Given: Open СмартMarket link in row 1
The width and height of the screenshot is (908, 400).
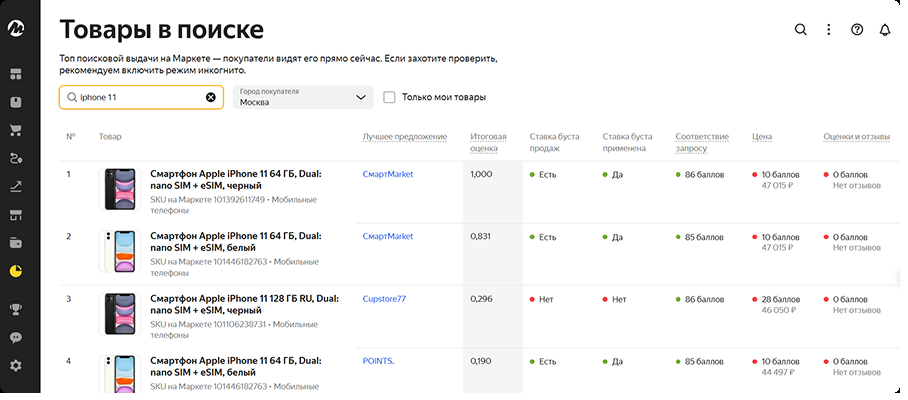Looking at the screenshot, I should [388, 174].
